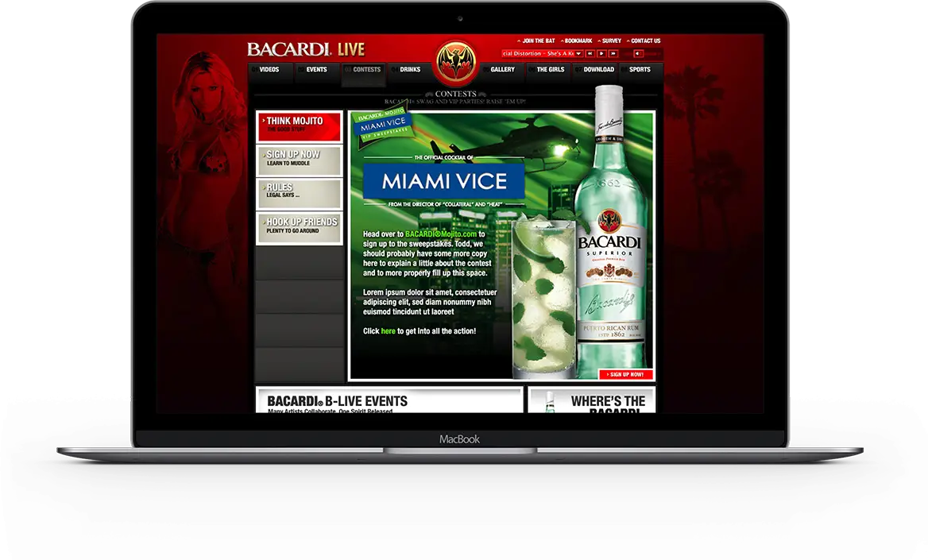This screenshot has width=928, height=560.
Task: Skip to previous track in music player
Action: pyautogui.click(x=590, y=54)
